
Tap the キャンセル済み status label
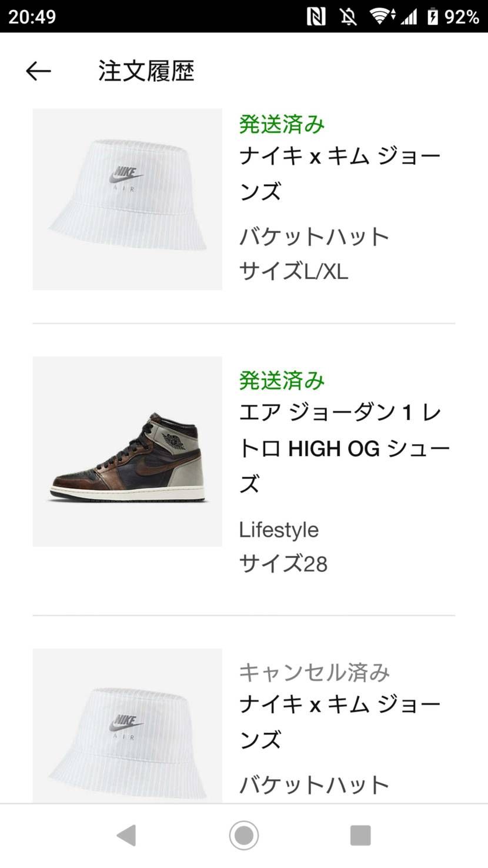pos(315,672)
